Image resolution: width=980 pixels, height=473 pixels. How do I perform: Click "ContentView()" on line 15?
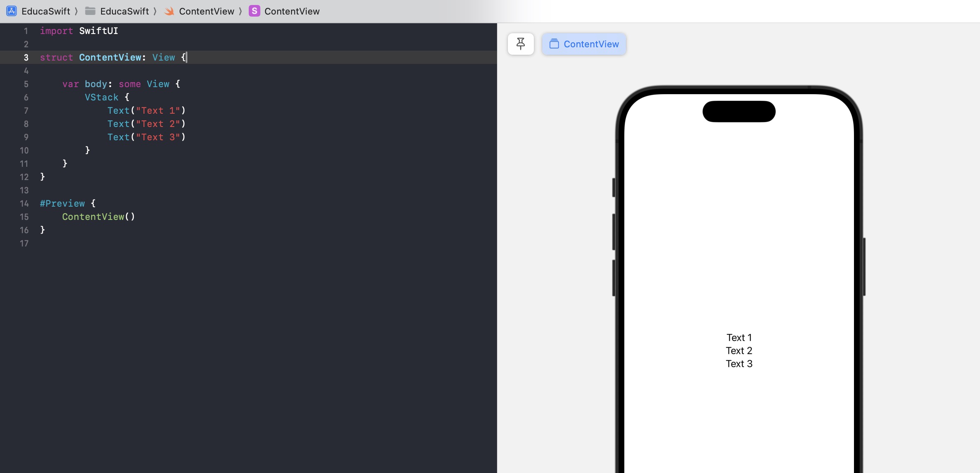click(99, 217)
